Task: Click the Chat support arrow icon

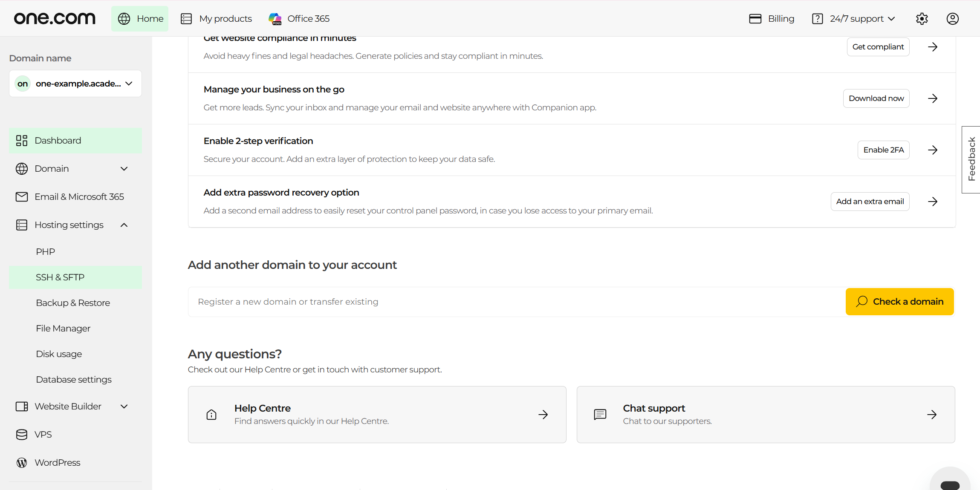Action: [x=932, y=415]
